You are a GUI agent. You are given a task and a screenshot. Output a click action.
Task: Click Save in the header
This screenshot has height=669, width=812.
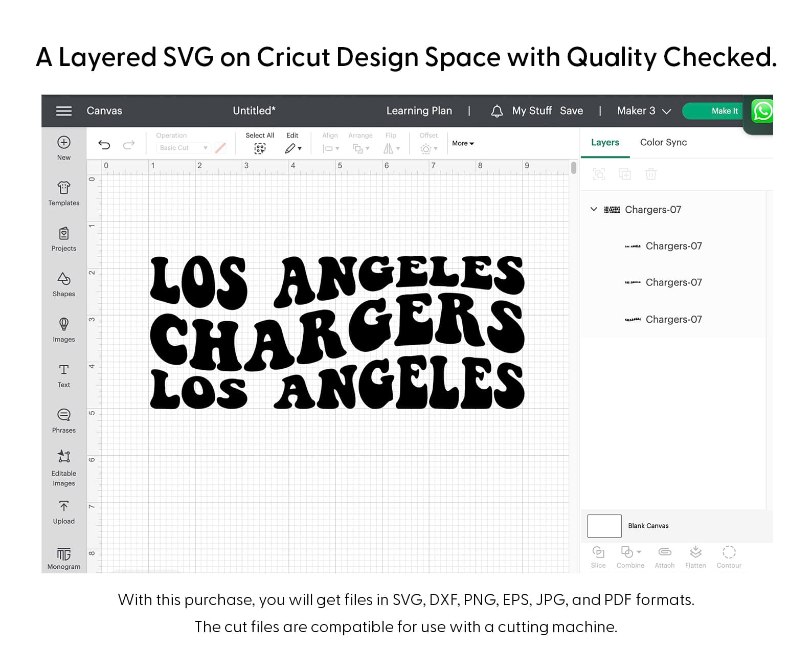571,111
